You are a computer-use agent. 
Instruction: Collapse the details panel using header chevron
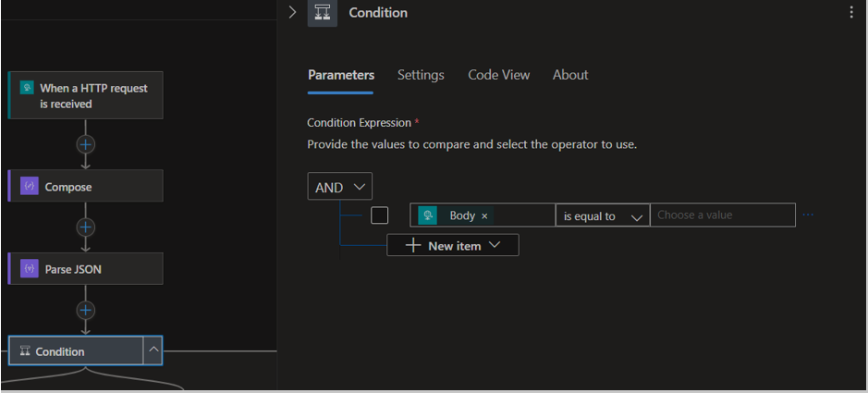(x=293, y=12)
